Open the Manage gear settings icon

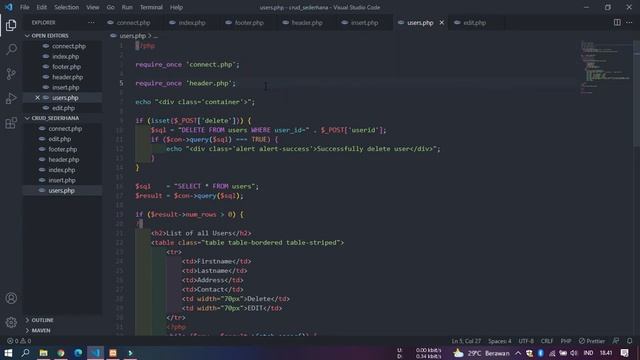pyautogui.click(x=11, y=322)
